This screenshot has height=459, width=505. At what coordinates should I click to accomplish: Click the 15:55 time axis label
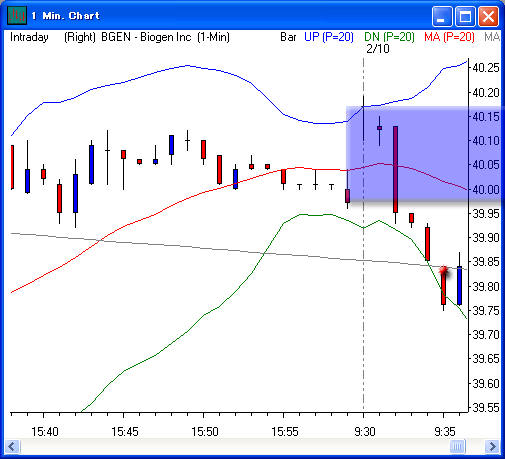tap(285, 432)
